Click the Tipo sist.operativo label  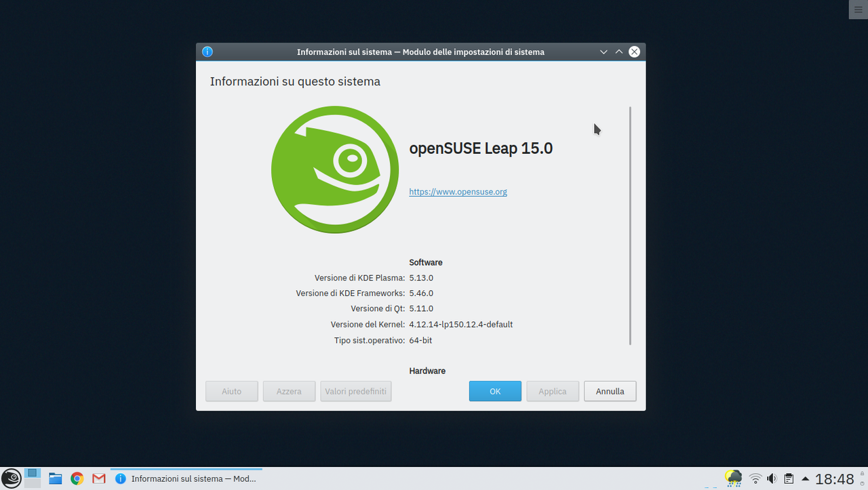tap(370, 340)
